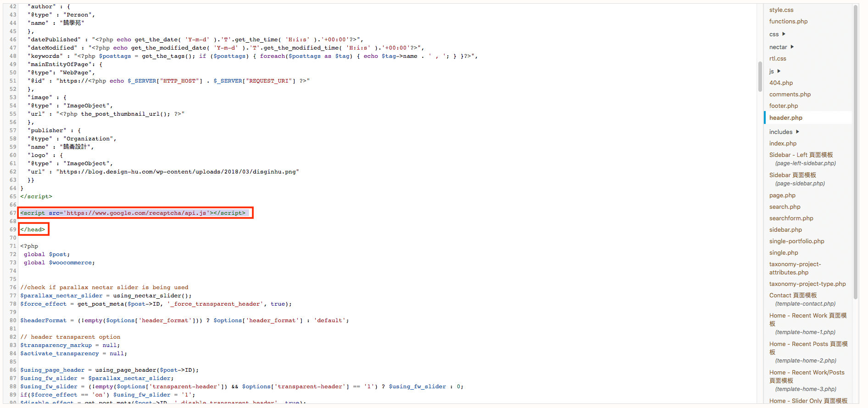Expand the css folder arrow

[x=784, y=34]
